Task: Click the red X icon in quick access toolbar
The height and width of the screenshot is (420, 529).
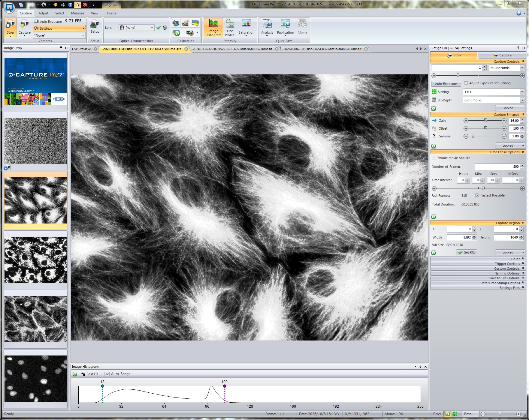Action: tap(85, 4)
